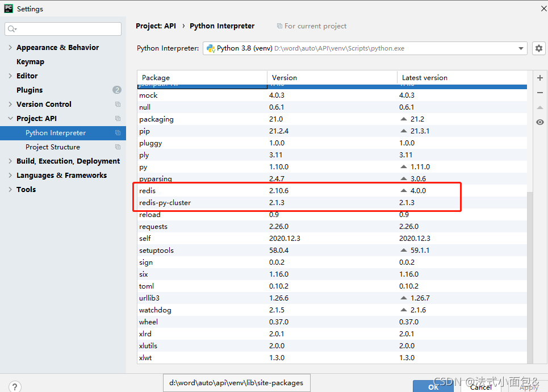548x392 pixels.
Task: Select the self package row
Action: [x=332, y=238]
